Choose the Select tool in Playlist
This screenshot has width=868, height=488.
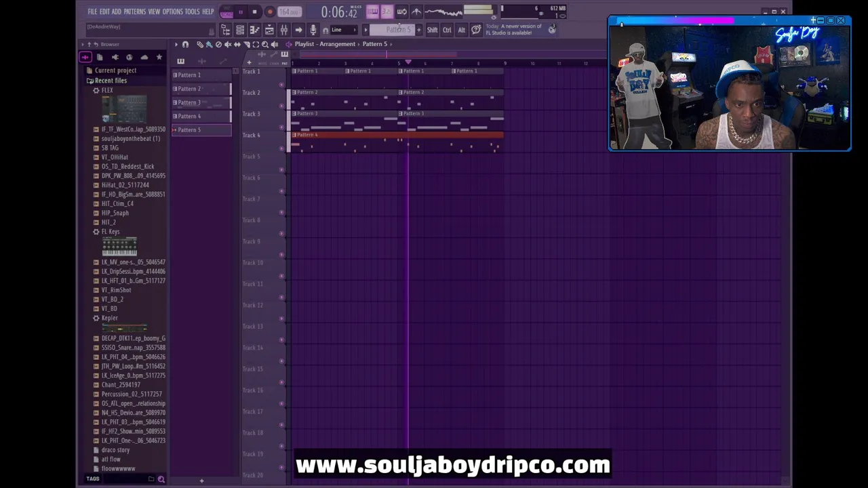click(256, 44)
